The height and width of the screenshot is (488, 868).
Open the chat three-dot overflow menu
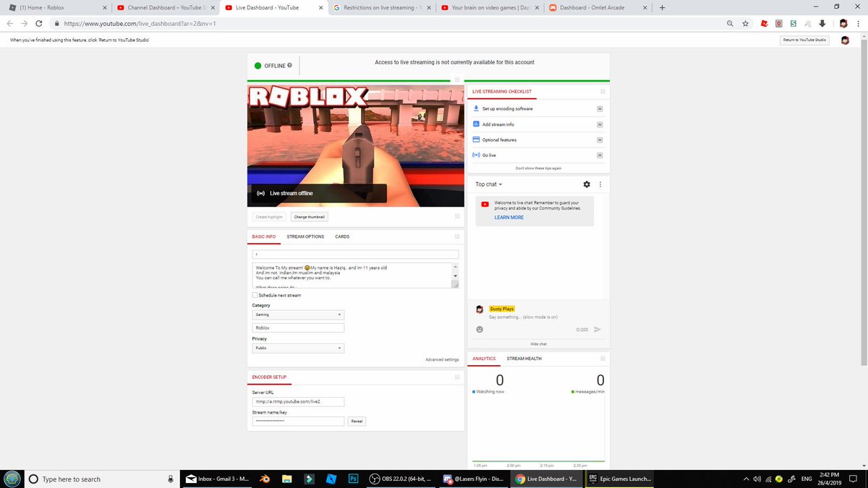tap(600, 184)
